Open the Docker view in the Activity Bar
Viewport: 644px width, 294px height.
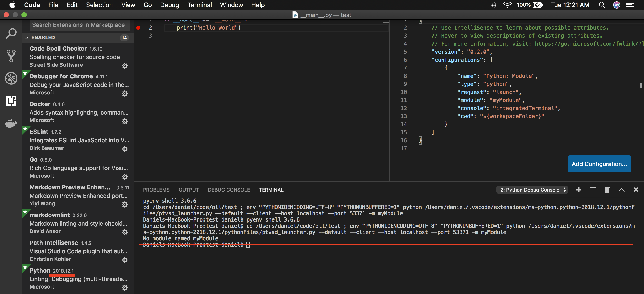11,123
